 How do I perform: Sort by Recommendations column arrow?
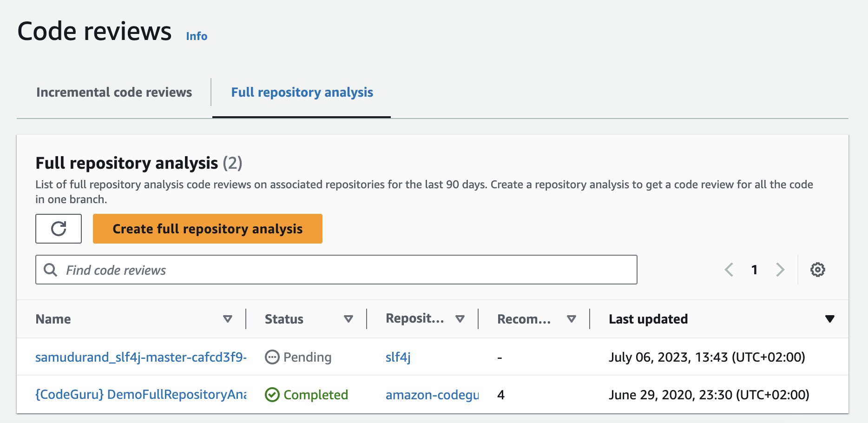pyautogui.click(x=572, y=319)
